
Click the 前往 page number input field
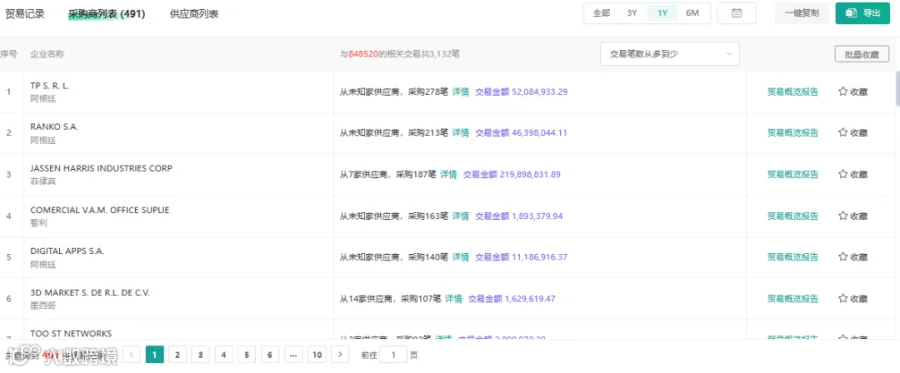click(x=394, y=355)
